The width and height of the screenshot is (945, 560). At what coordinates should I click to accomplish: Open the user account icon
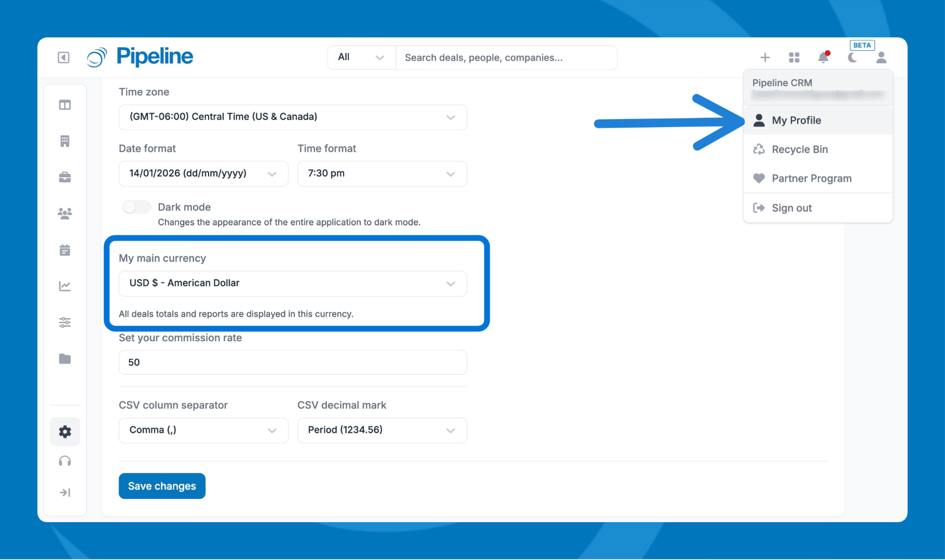[x=881, y=58]
